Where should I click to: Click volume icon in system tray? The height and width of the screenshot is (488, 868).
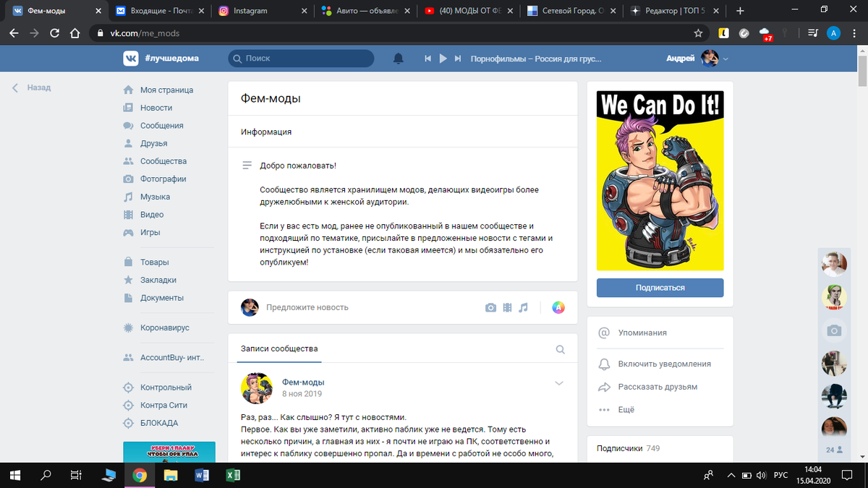[x=759, y=476]
